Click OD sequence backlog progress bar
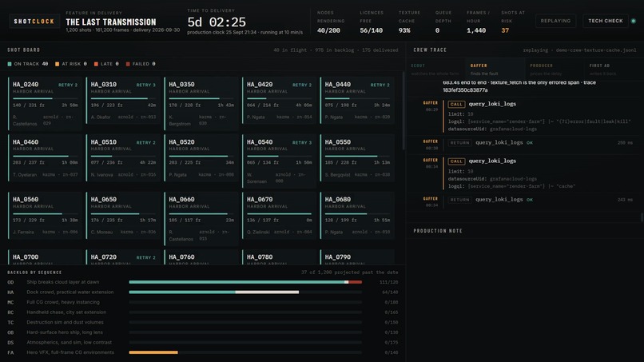The height and width of the screenshot is (362, 644). tap(245, 282)
